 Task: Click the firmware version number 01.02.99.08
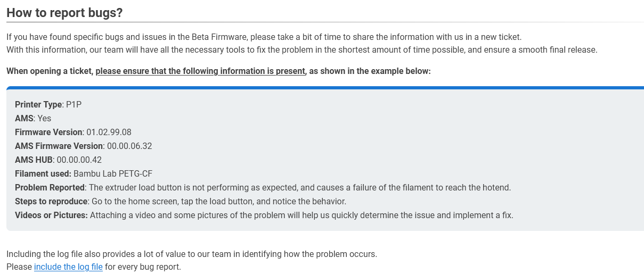109,132
